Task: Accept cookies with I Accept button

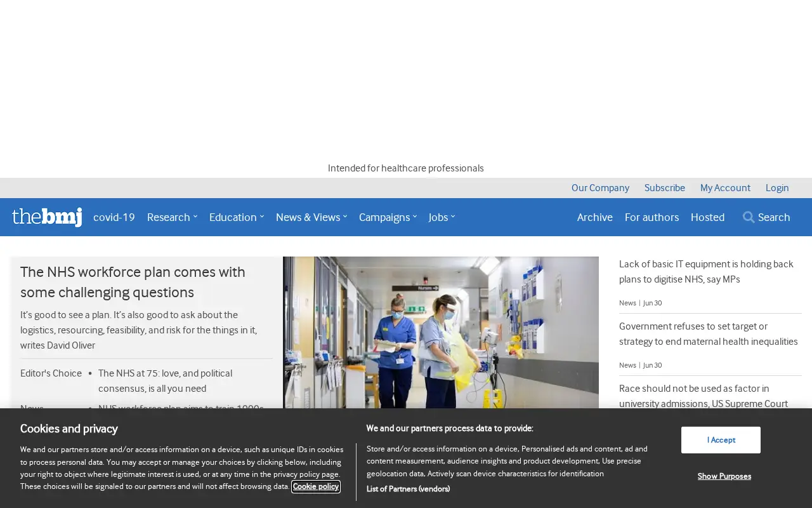Action: tap(721, 440)
